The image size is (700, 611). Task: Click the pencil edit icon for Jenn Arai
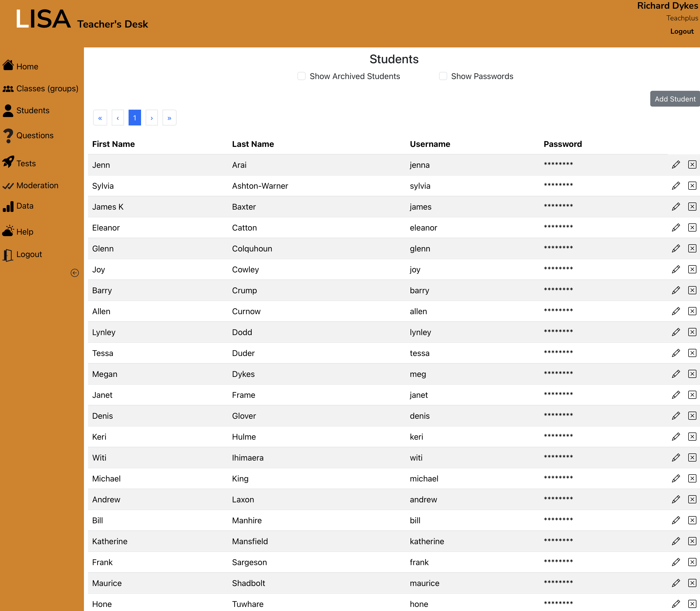point(676,165)
